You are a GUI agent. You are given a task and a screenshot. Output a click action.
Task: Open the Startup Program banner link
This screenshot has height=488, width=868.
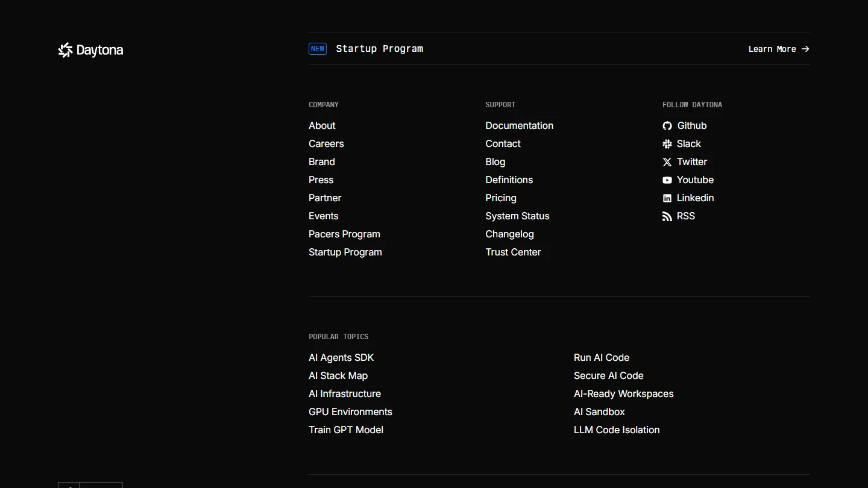379,49
